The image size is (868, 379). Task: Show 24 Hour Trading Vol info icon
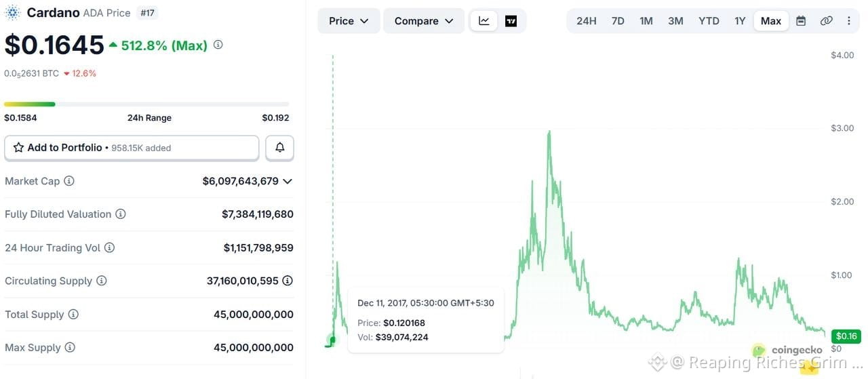click(109, 247)
